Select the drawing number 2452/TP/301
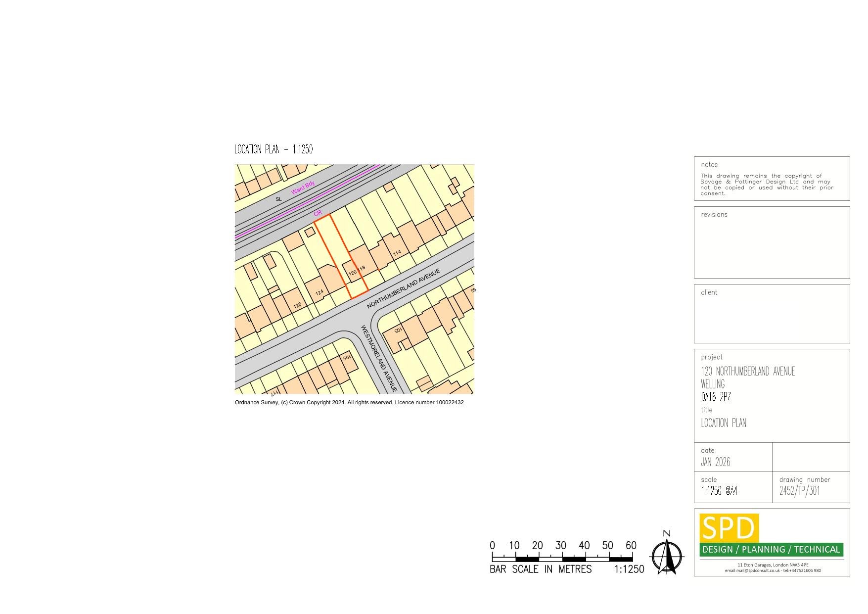This screenshot has height=614, width=868. [799, 491]
